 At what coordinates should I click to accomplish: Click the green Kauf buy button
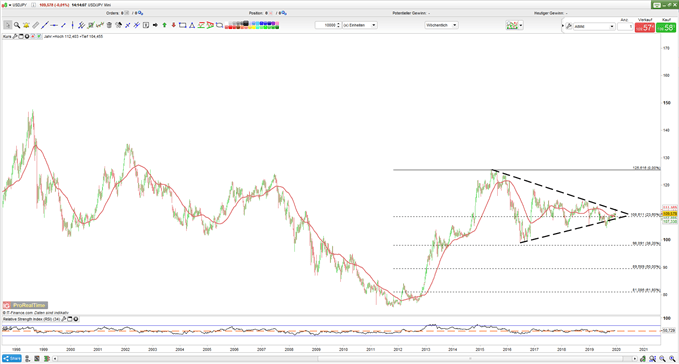click(x=666, y=28)
